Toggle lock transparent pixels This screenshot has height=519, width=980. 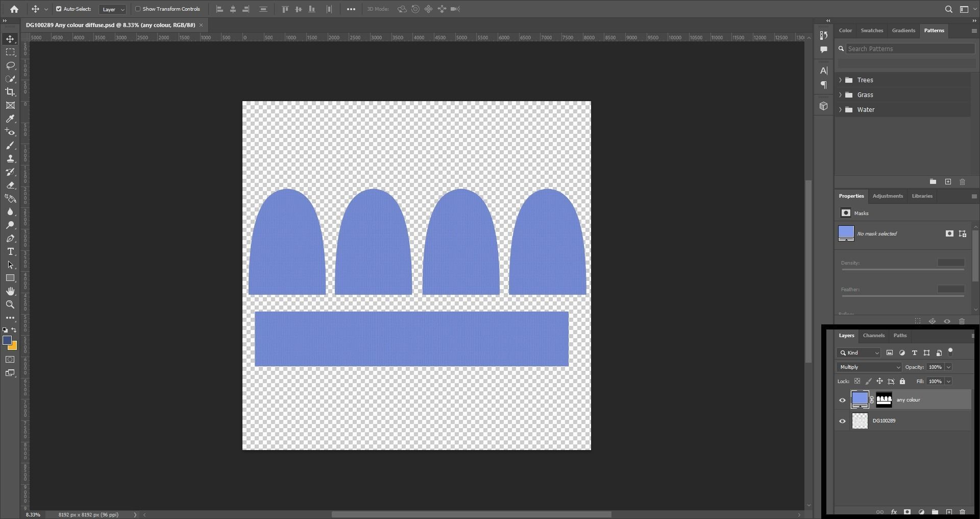point(857,382)
